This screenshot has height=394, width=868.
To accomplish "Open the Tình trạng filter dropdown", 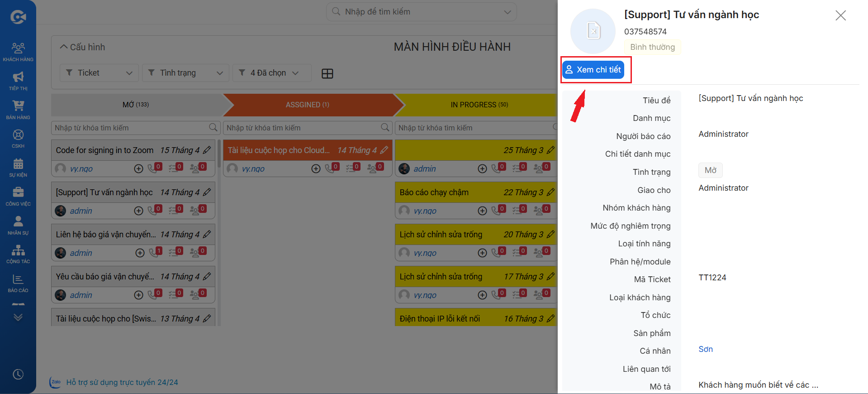I will [185, 73].
